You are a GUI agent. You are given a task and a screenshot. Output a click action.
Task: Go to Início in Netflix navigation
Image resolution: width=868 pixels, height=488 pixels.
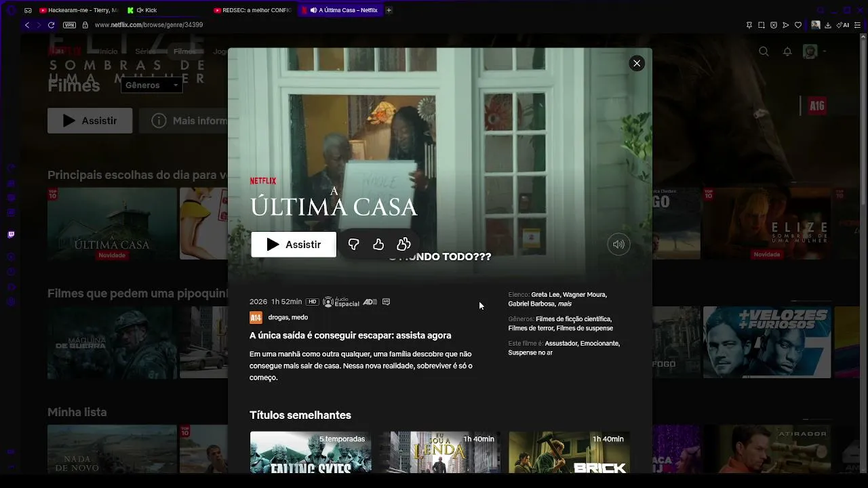(x=108, y=52)
